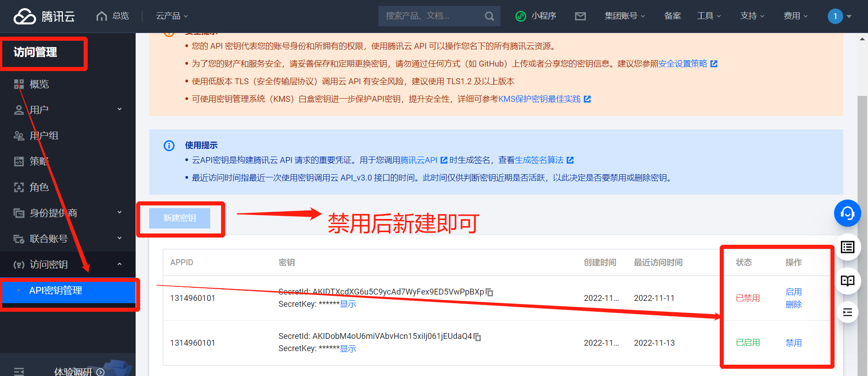Select API密钥管理 in the sidebar

coord(69,291)
